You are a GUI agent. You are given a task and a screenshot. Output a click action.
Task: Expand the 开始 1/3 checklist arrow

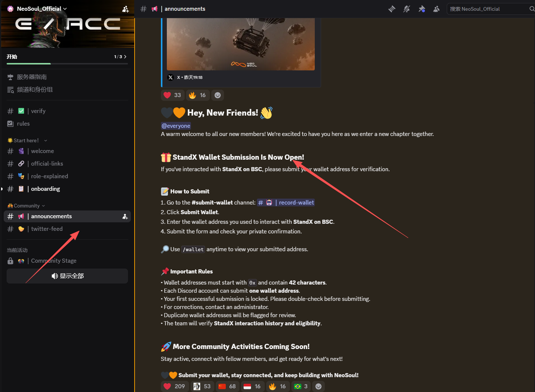pos(125,57)
